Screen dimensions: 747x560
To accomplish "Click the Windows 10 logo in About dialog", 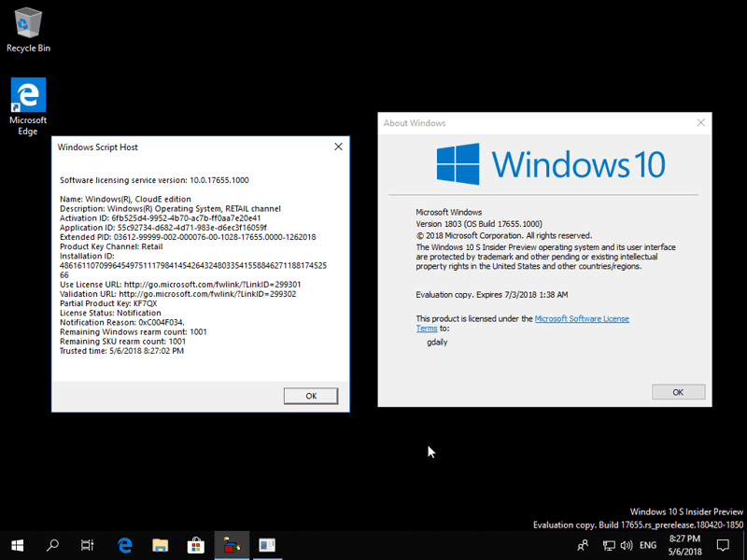I will coord(551,164).
